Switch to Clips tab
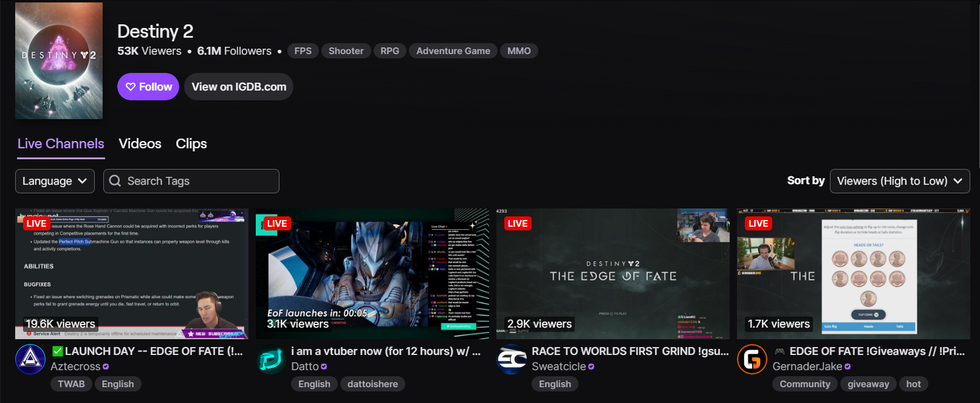The width and height of the screenshot is (980, 403). click(x=191, y=144)
